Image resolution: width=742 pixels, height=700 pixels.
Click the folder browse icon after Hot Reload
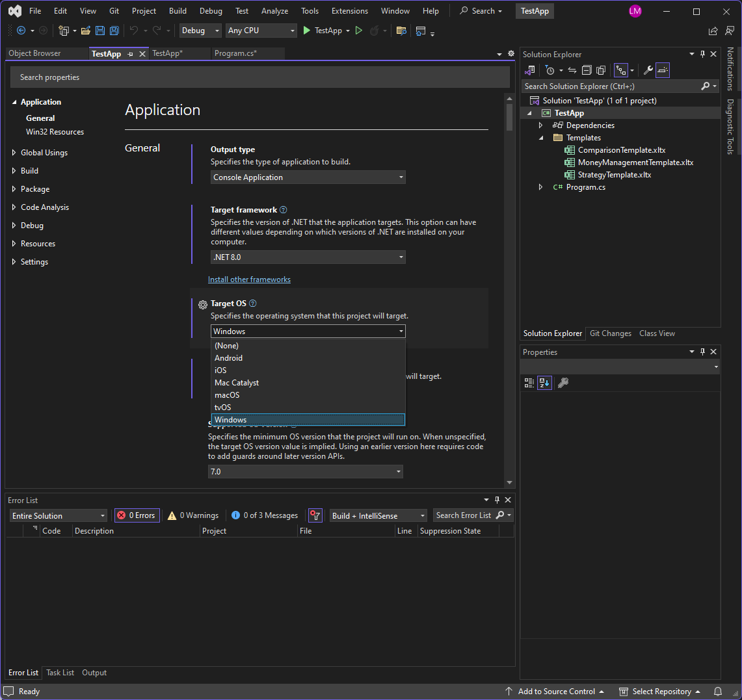[x=401, y=31]
